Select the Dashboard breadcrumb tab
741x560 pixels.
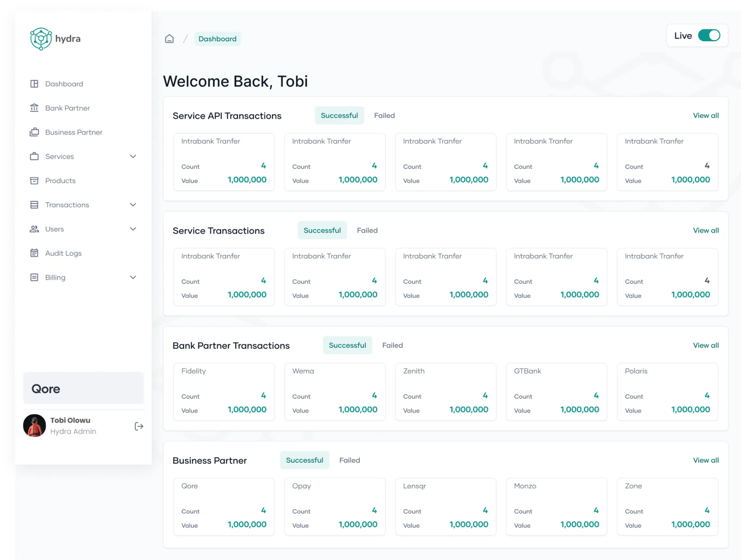[x=217, y=39]
